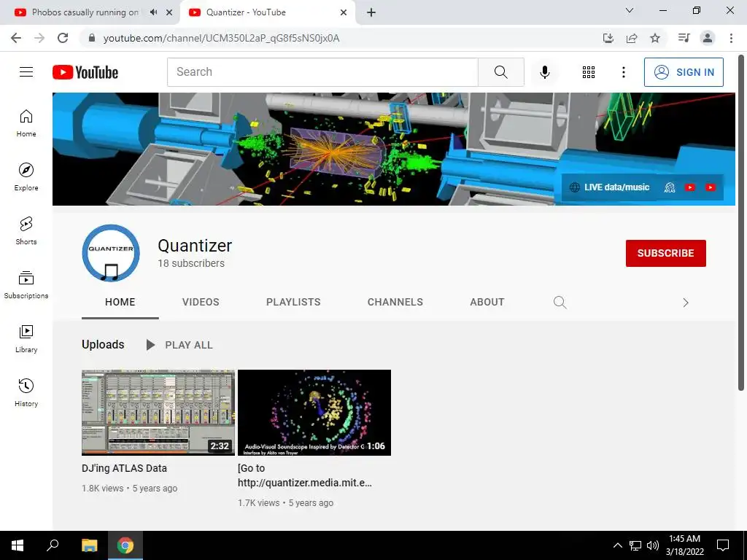The width and height of the screenshot is (747, 560).
Task: Switch to the PLAYLISTS tab
Action: coord(293,302)
